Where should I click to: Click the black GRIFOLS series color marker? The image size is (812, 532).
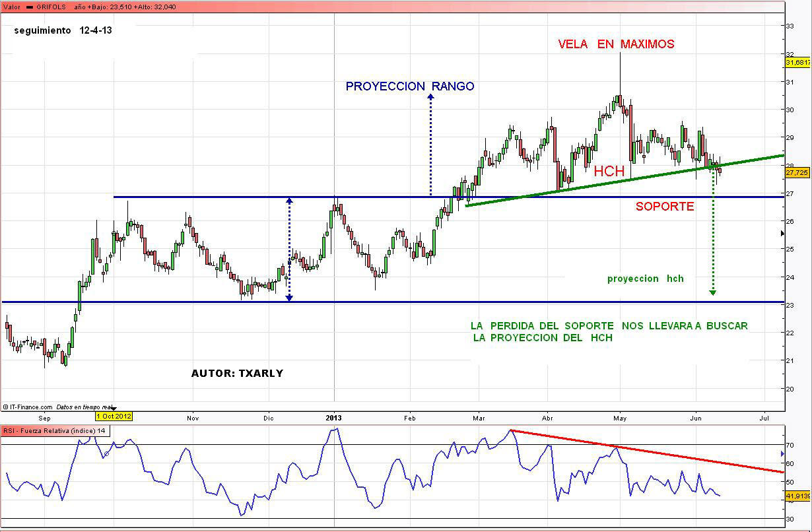tap(30, 7)
